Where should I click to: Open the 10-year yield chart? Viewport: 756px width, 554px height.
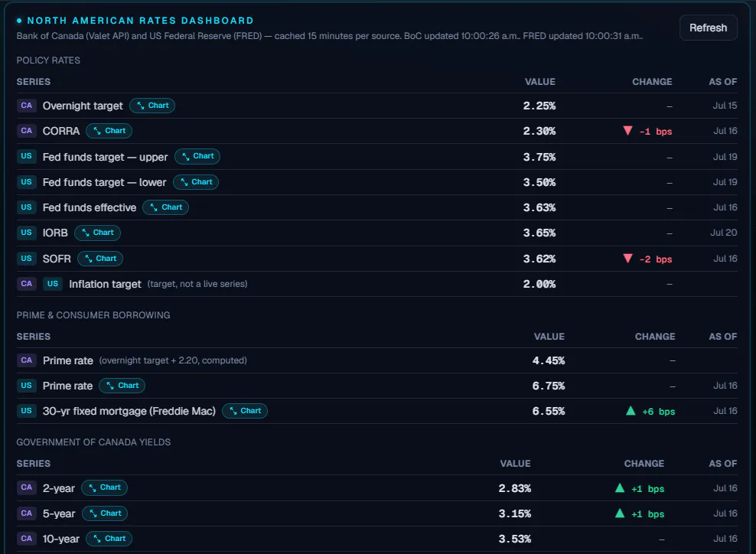[109, 539]
